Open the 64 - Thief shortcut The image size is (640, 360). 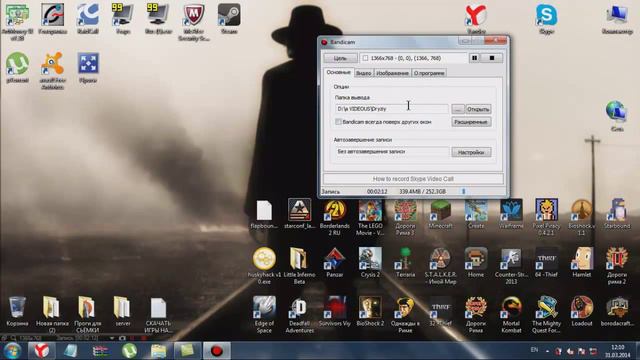click(x=547, y=262)
